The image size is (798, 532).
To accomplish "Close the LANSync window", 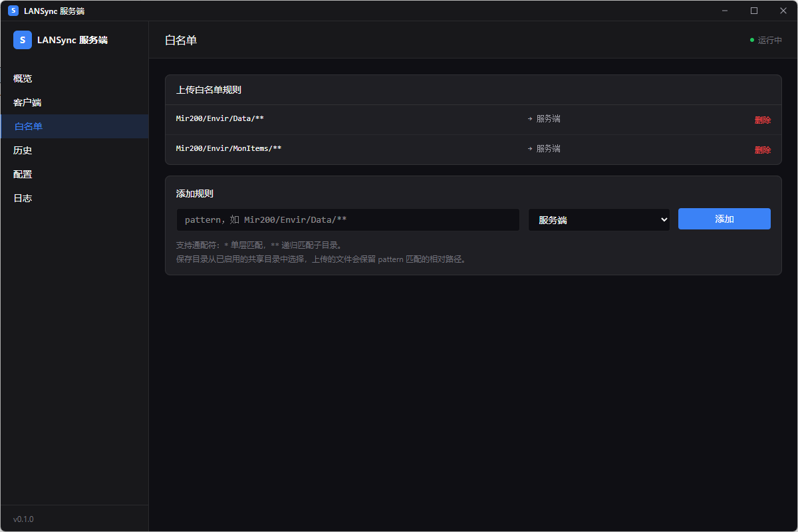I will click(783, 11).
